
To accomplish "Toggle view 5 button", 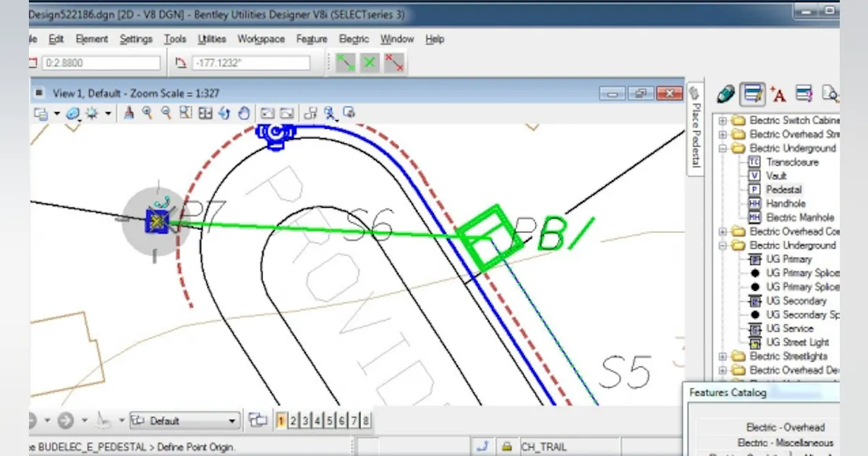I will [x=331, y=421].
